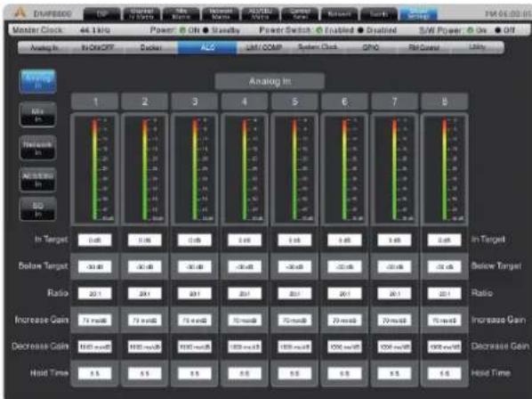Click the Below Target field for channel 5
The image size is (532, 399).
point(294,266)
